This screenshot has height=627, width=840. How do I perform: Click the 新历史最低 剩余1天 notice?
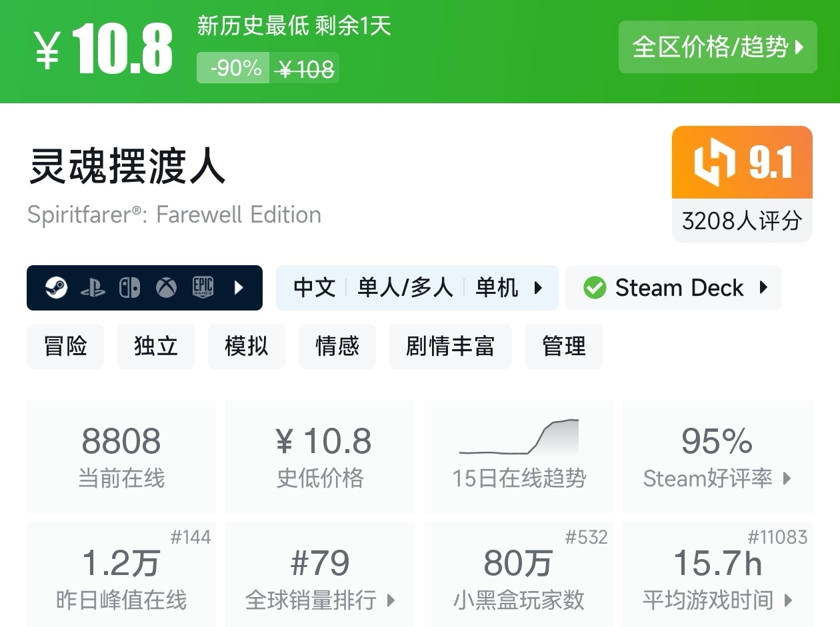click(x=294, y=26)
